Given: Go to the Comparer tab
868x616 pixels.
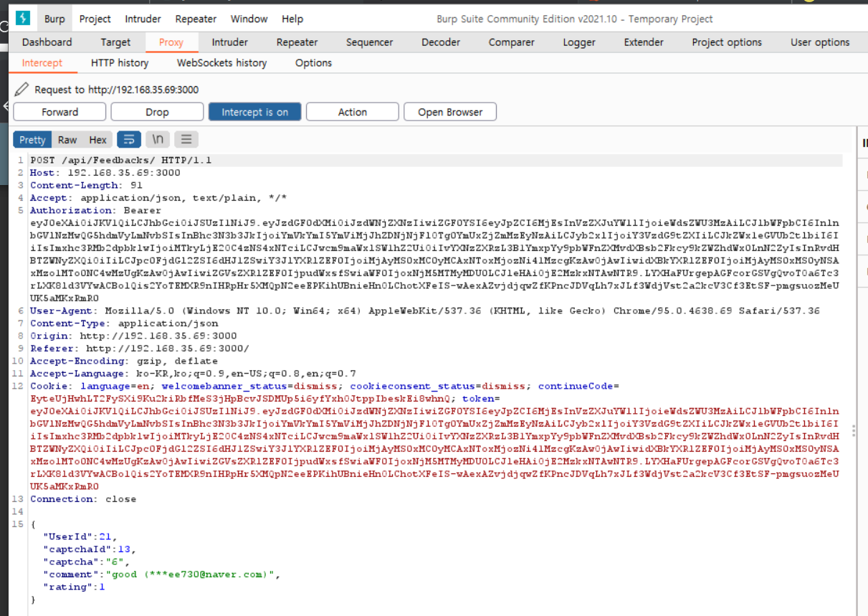Looking at the screenshot, I should tap(511, 42).
